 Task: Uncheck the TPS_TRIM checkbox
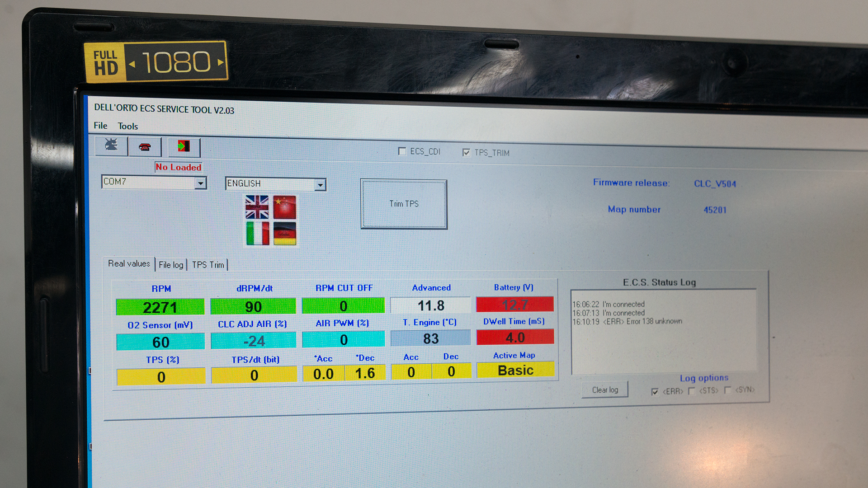(x=466, y=153)
